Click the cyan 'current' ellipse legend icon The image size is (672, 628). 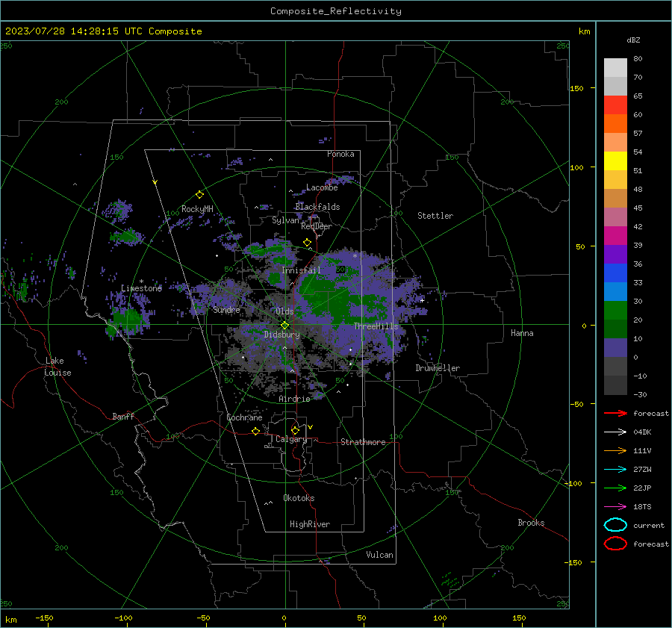(615, 525)
